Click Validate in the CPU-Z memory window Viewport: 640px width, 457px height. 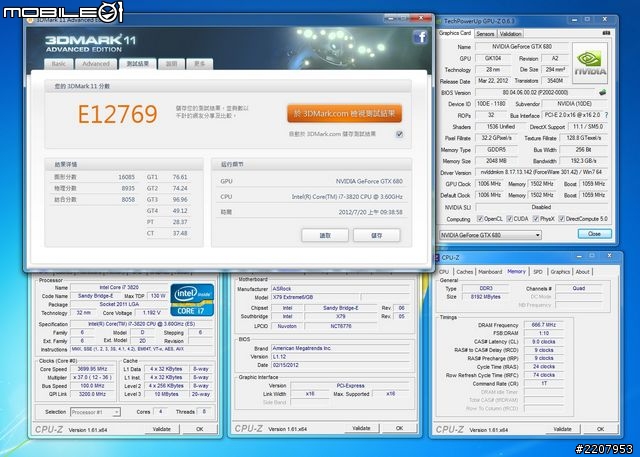click(x=562, y=429)
